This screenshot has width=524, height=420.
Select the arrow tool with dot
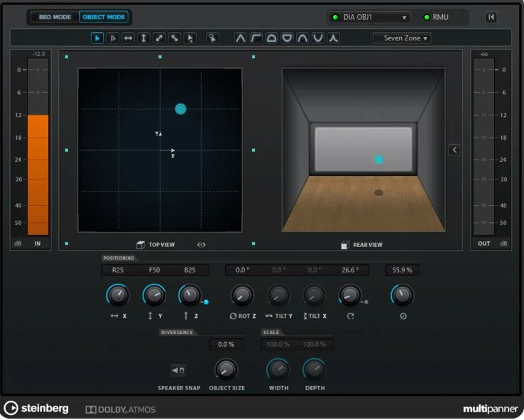pyautogui.click(x=190, y=38)
